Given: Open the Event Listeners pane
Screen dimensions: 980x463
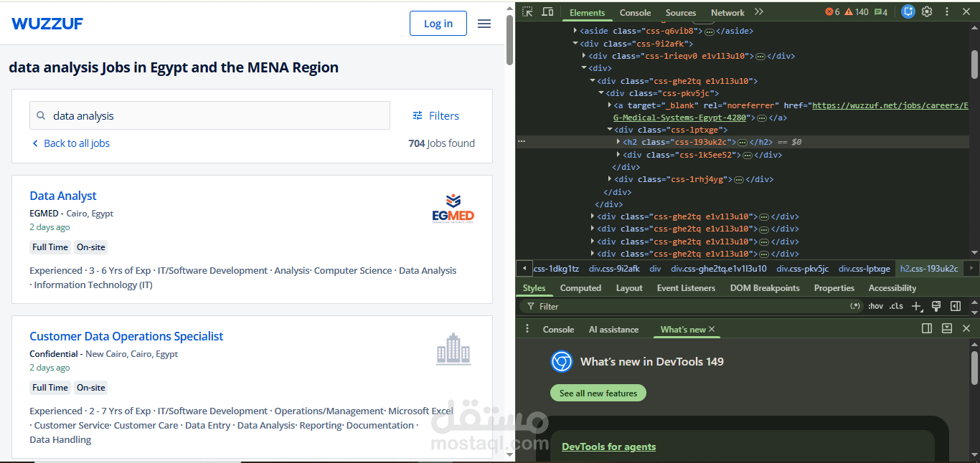Looking at the screenshot, I should coord(686,288).
